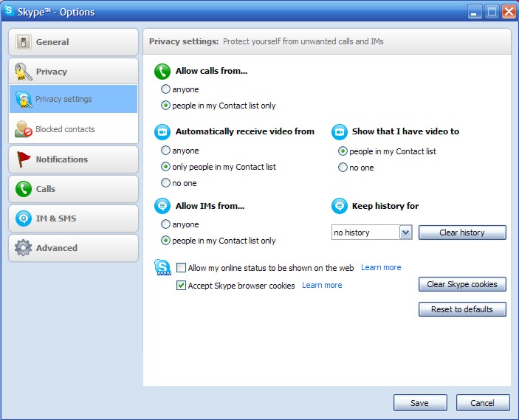519x420 pixels.
Task: Open the Privacy settings sub-item
Action: click(x=74, y=99)
